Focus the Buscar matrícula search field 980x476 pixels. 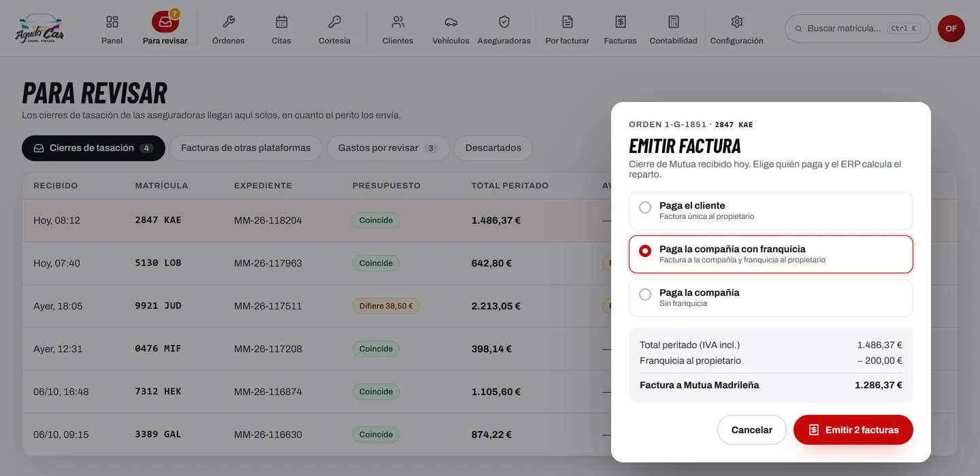tap(857, 29)
